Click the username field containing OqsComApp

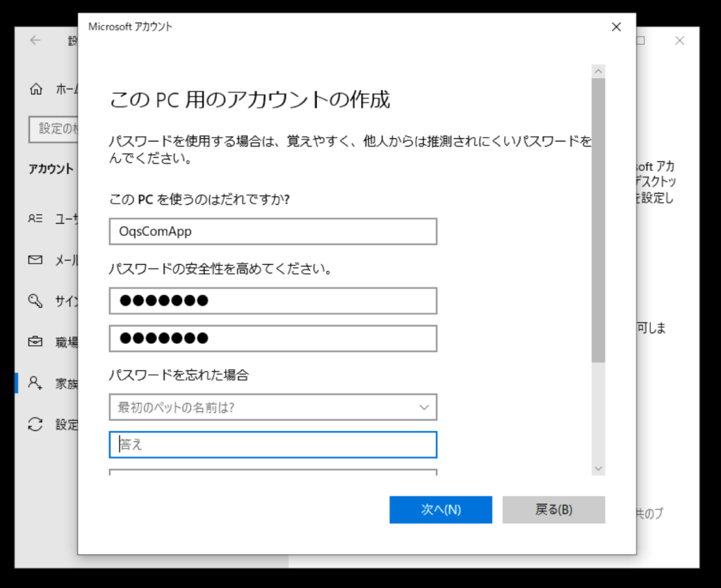coord(272,231)
